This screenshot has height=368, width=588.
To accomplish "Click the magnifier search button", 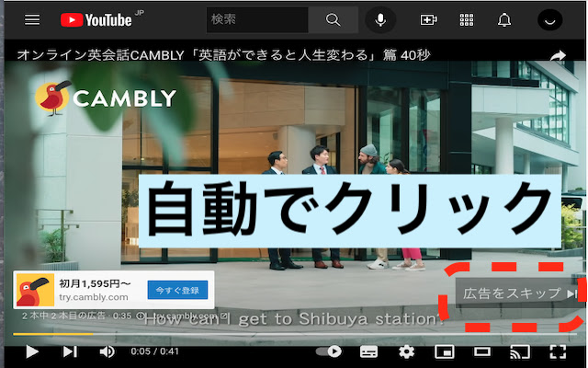I will (x=333, y=19).
